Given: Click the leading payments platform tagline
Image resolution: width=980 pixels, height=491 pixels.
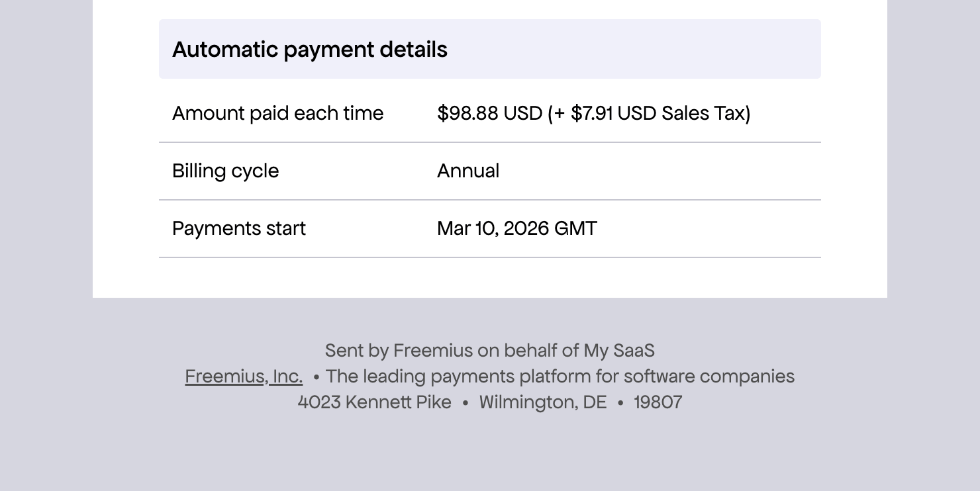Looking at the screenshot, I should pyautogui.click(x=560, y=377).
